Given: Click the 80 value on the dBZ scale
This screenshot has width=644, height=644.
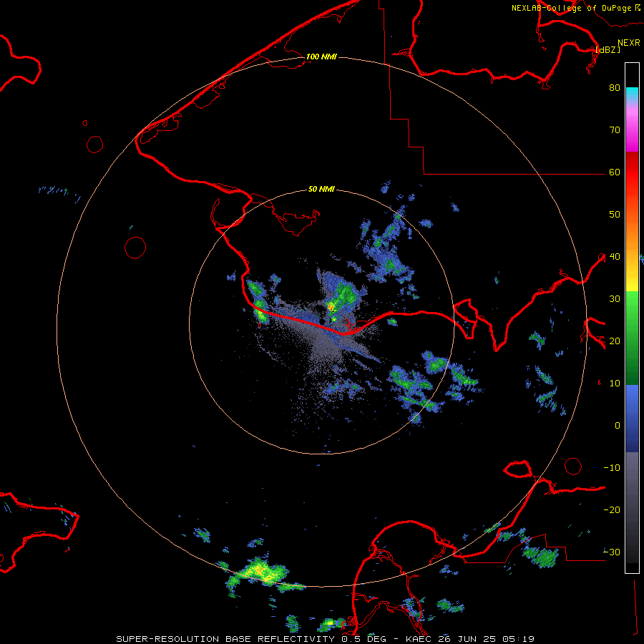Looking at the screenshot, I should [615, 87].
